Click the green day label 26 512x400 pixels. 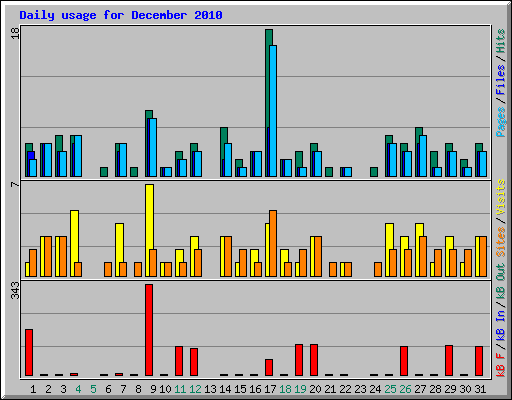405,389
